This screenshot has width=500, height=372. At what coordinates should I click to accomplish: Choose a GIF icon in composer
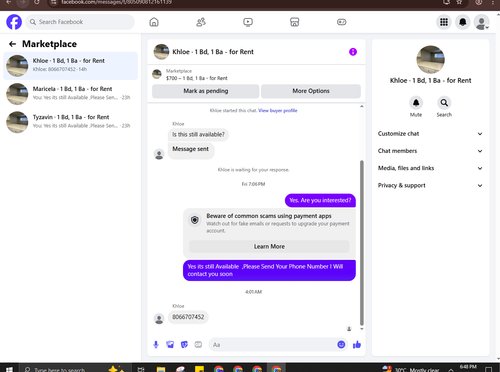(198, 345)
